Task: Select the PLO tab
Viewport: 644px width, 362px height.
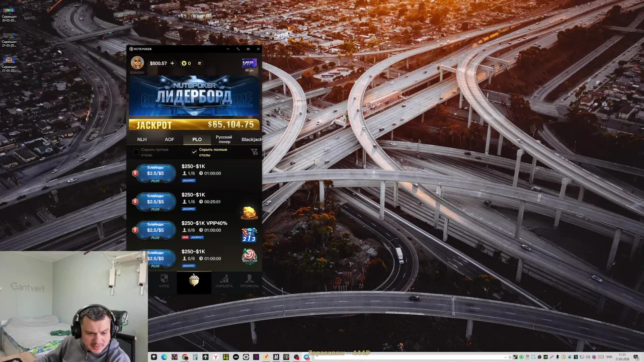Action: (197, 139)
